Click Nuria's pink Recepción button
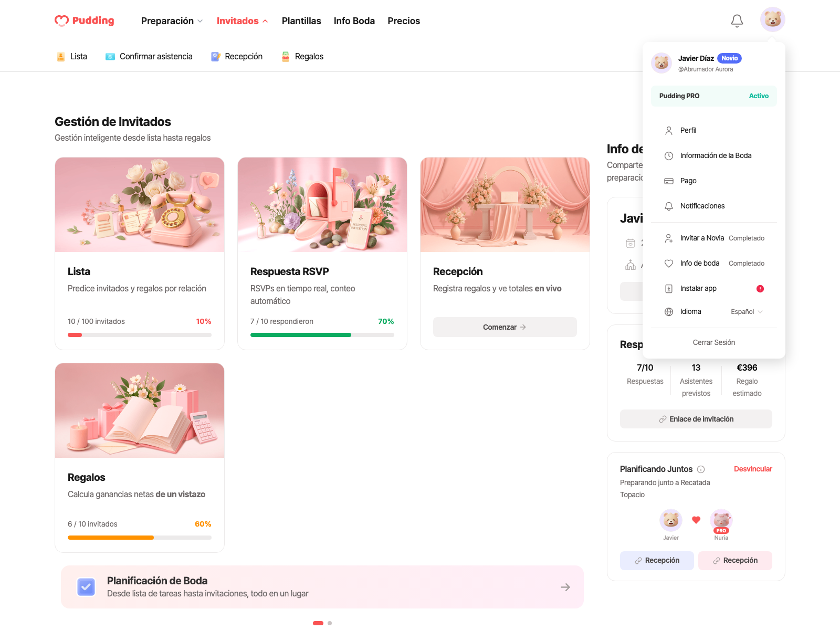Screen dimensions: 840x630 pos(735,561)
